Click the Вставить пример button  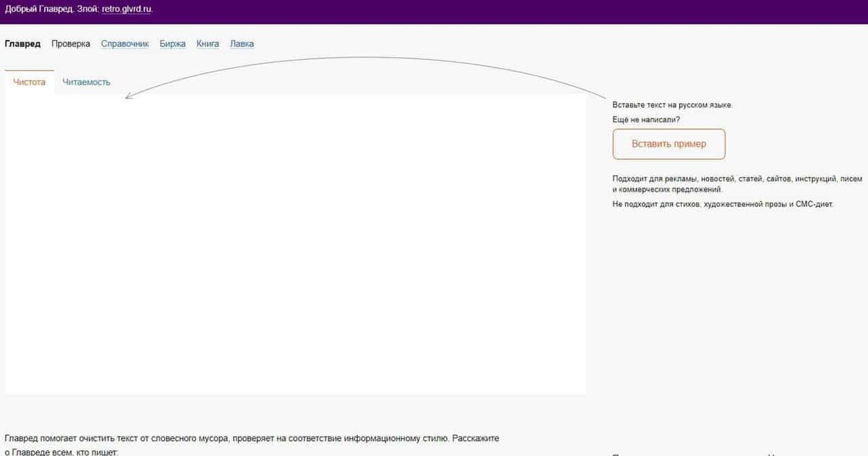tap(669, 144)
